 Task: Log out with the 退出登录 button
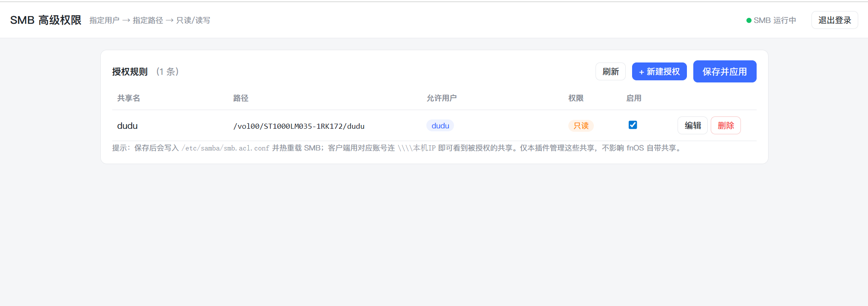click(x=835, y=20)
